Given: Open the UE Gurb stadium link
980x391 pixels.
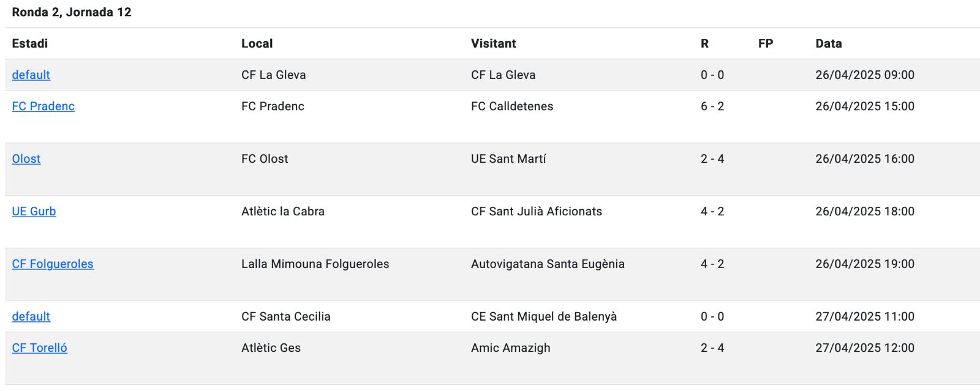Looking at the screenshot, I should (x=34, y=211).
